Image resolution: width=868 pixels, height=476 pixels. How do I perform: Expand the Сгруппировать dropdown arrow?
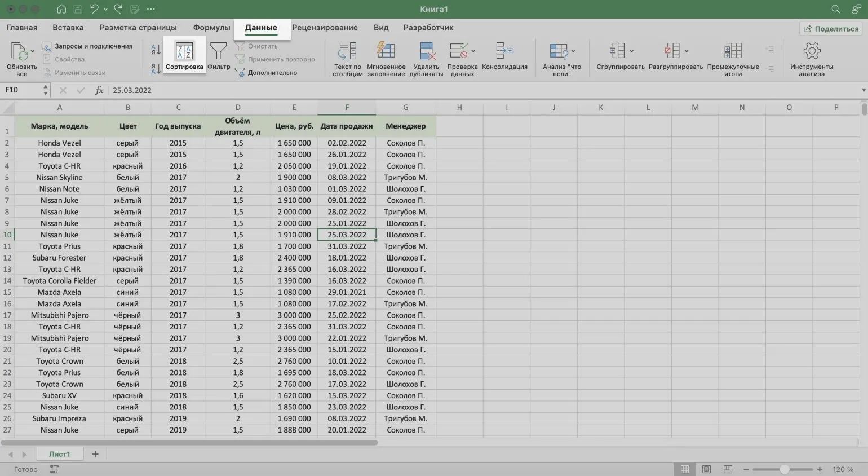point(631,51)
